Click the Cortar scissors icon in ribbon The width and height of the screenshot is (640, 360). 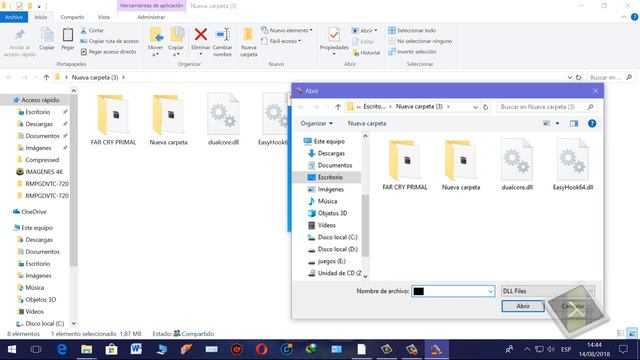click(x=84, y=31)
